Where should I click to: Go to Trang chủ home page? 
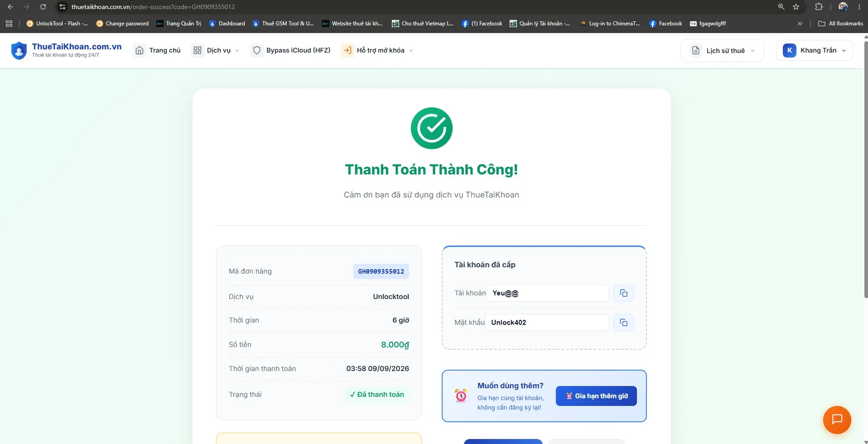pyautogui.click(x=158, y=50)
